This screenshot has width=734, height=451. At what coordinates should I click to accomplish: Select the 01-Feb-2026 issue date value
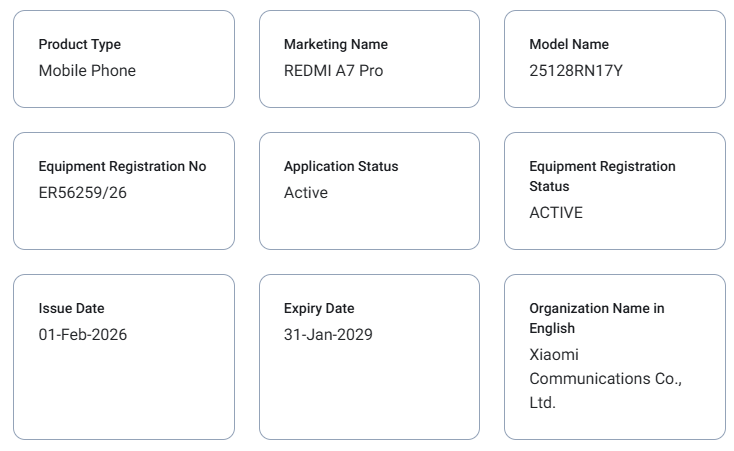[82, 334]
